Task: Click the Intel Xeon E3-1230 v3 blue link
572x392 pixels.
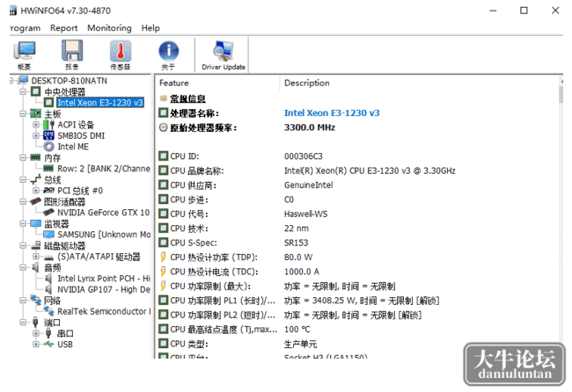Action: [332, 113]
